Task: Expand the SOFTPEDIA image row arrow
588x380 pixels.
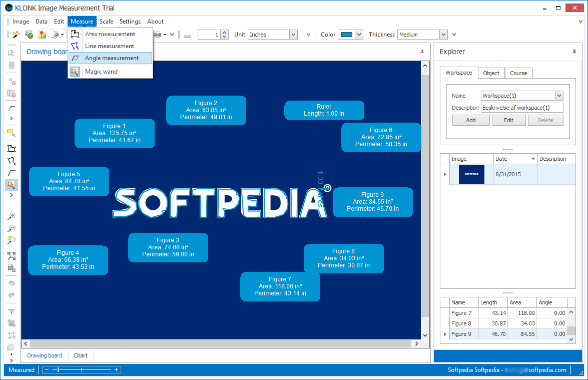Action: (x=445, y=174)
